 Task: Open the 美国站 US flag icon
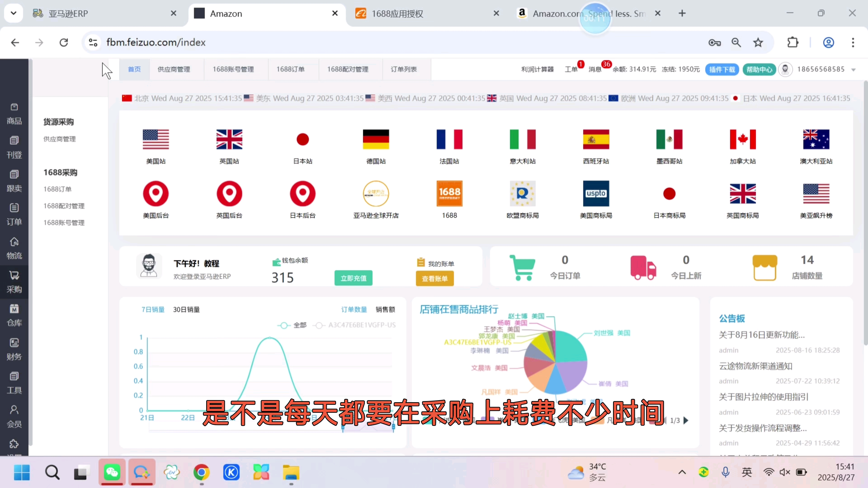156,139
